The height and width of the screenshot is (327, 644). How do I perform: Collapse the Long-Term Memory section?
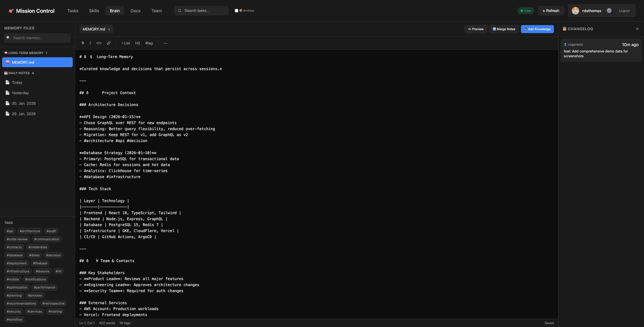26,53
